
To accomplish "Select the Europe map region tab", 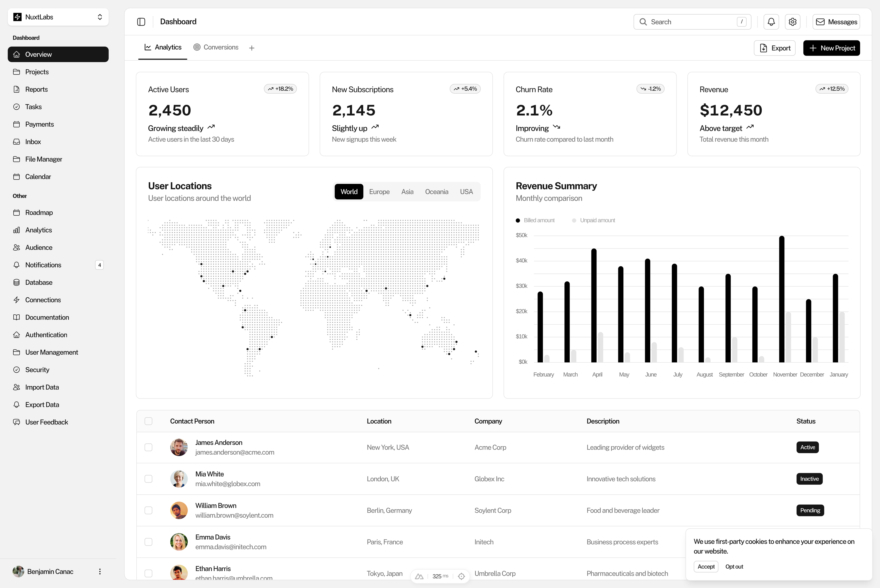I will point(379,192).
